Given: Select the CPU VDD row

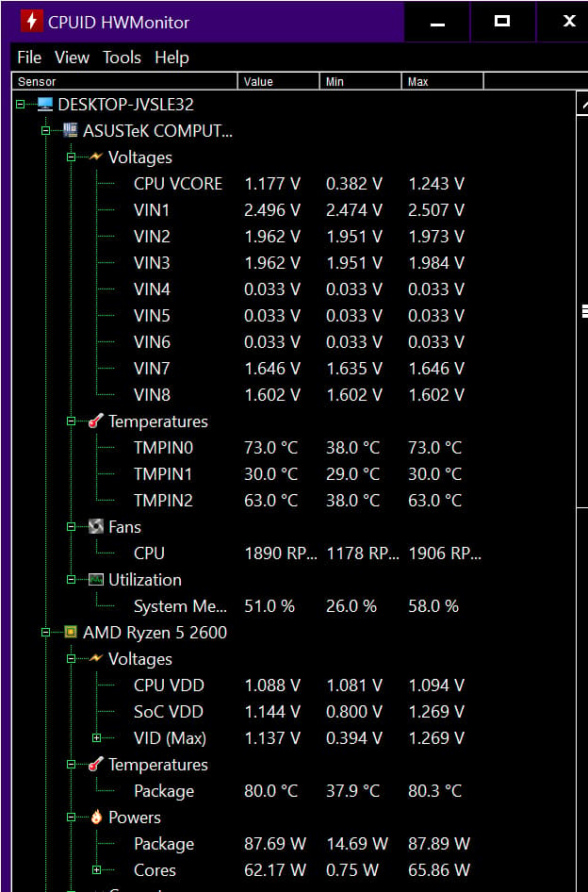Looking at the screenshot, I should click(x=299, y=686).
